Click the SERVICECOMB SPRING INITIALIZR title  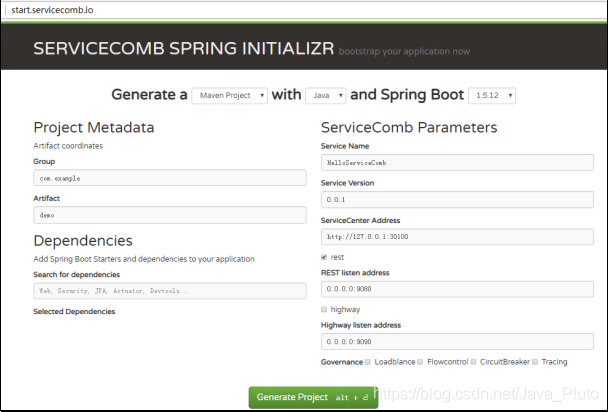[183, 48]
